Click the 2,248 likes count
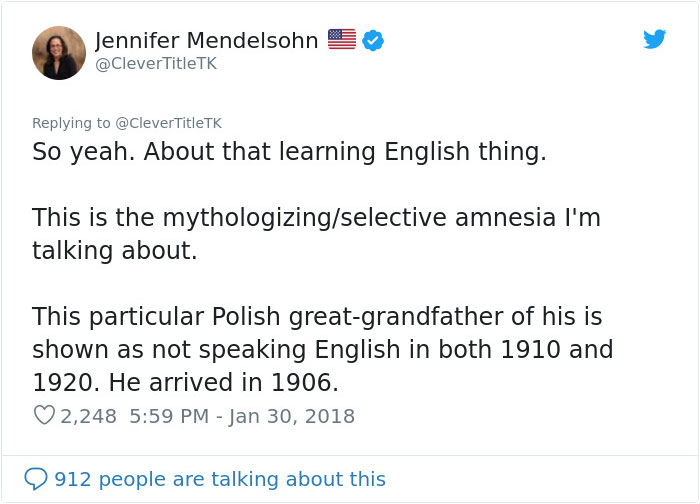This screenshot has width=700, height=504. point(89,415)
